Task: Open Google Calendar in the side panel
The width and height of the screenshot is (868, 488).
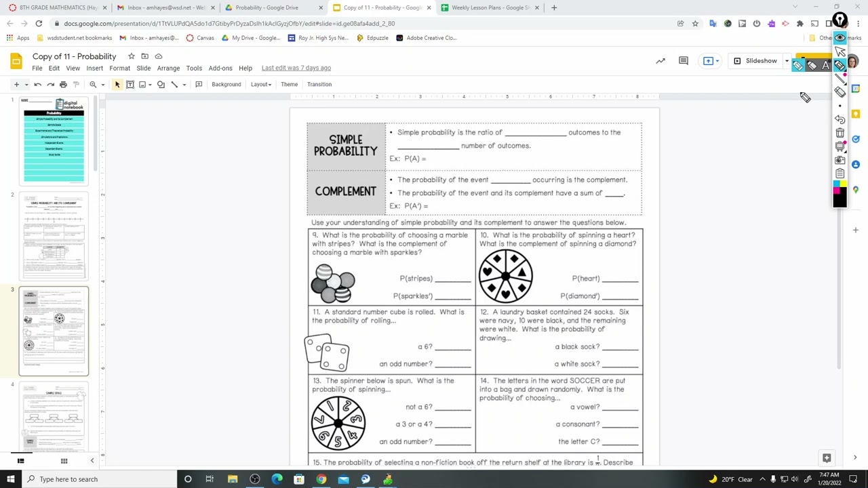Action: pos(856,89)
